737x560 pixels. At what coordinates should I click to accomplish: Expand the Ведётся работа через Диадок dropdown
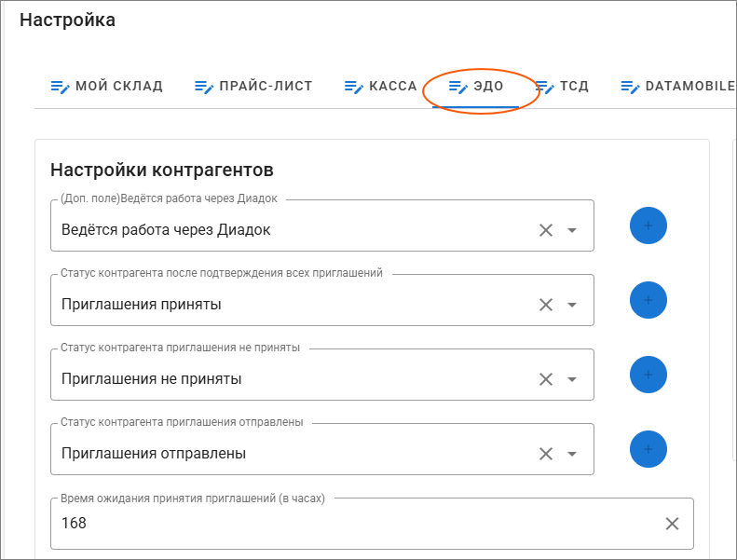point(572,230)
